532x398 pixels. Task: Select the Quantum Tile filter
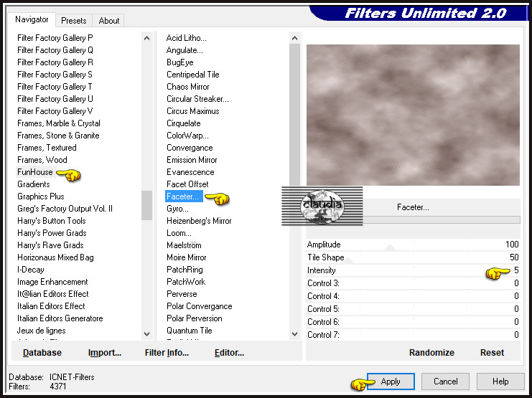pyautogui.click(x=190, y=331)
